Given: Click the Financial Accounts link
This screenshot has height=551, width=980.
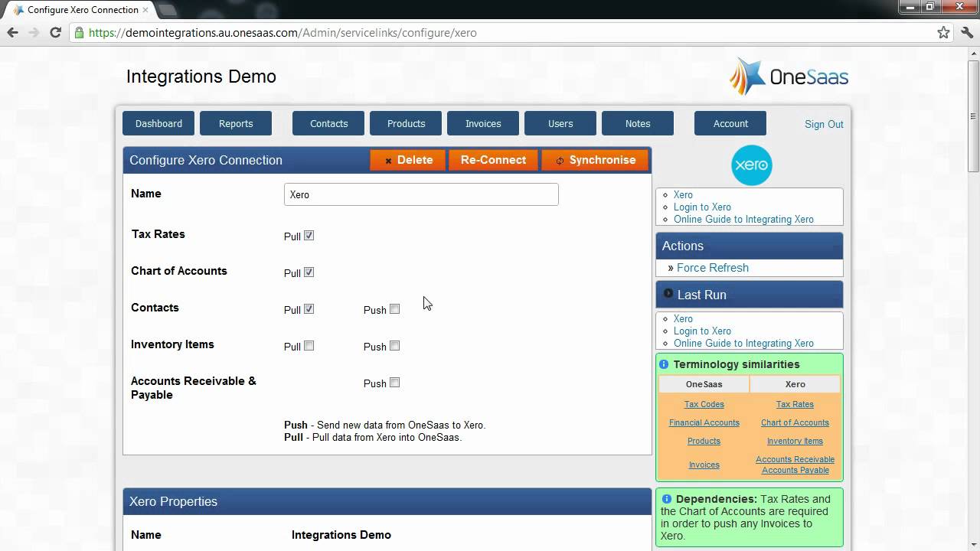Looking at the screenshot, I should pyautogui.click(x=704, y=422).
